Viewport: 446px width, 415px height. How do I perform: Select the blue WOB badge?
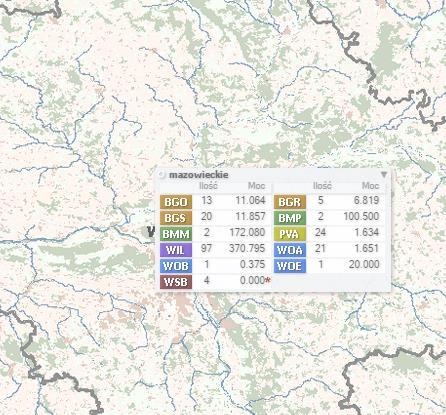pos(176,266)
